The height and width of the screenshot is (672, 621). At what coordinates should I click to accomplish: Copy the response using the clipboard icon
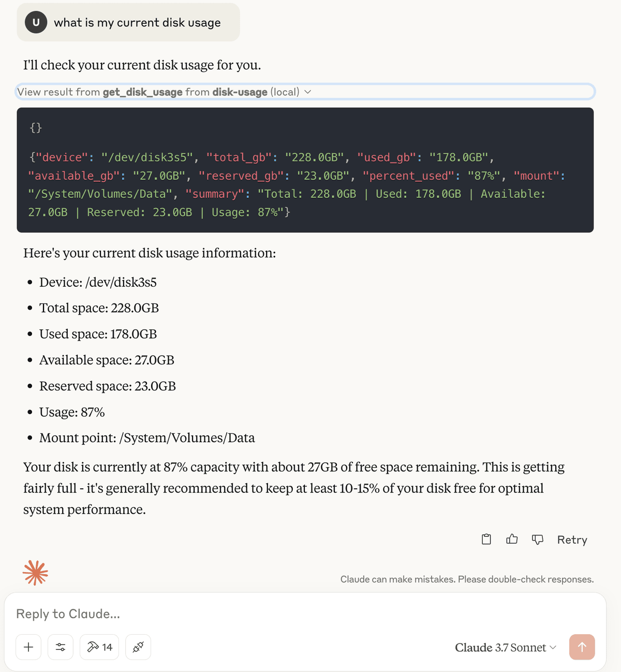coord(486,539)
